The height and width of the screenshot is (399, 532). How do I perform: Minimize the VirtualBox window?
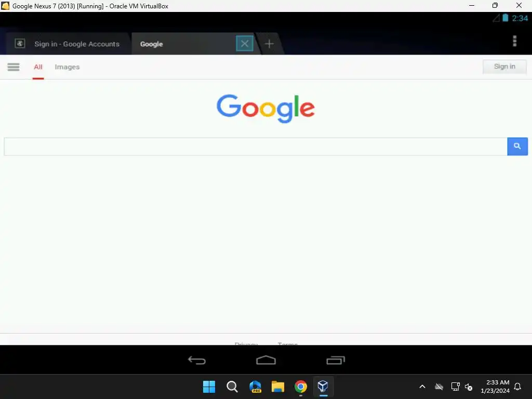[472, 5]
